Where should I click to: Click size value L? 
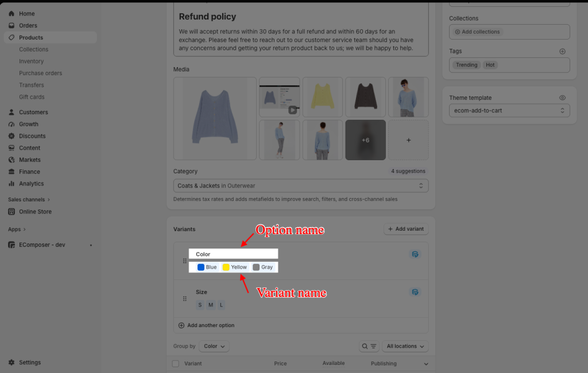click(x=221, y=305)
